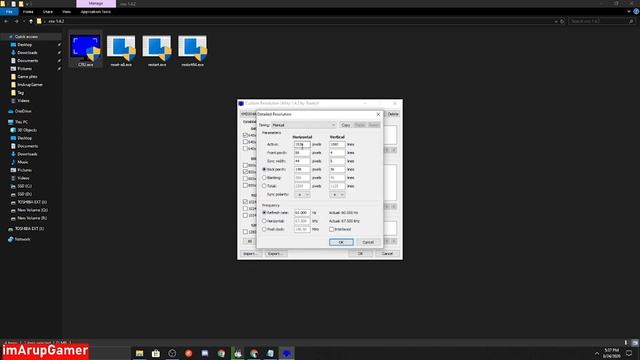
Task: Close the Detailed Resolution dialog
Action: coord(378,114)
